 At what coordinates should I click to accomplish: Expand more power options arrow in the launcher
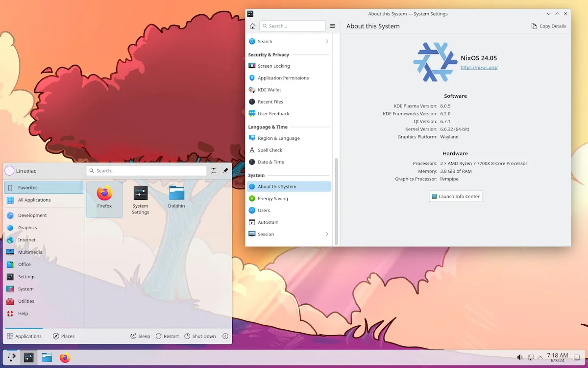click(x=225, y=336)
